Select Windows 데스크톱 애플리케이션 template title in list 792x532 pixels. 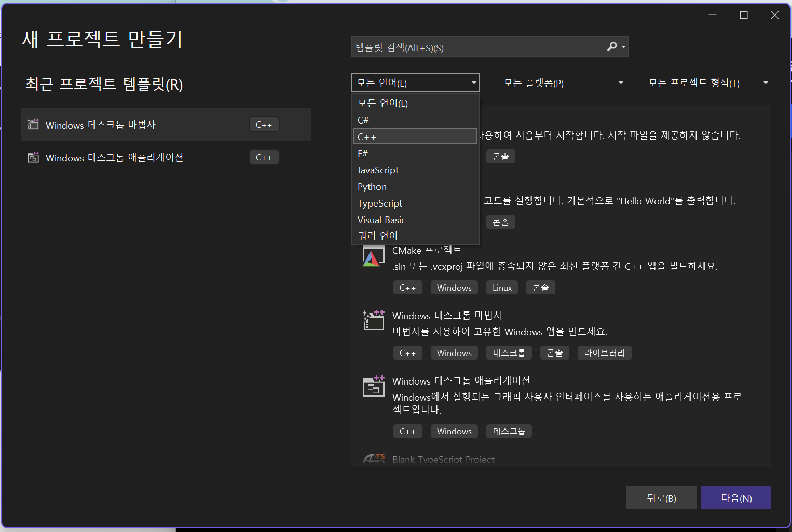click(x=461, y=381)
